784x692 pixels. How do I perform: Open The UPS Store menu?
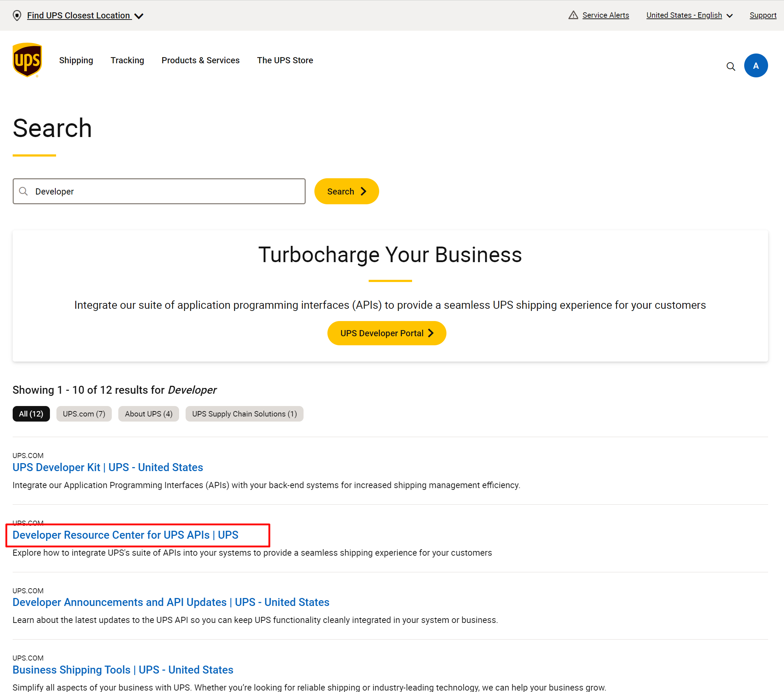coord(285,60)
